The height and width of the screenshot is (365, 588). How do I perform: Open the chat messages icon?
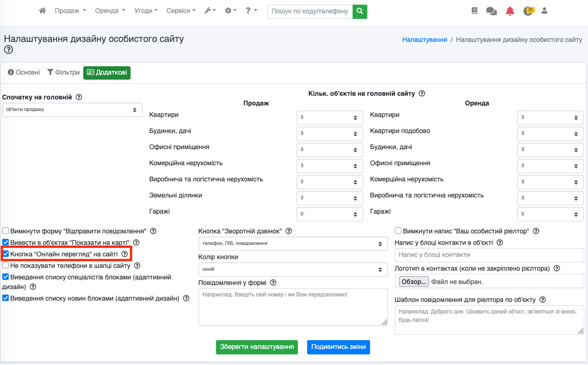tap(491, 11)
